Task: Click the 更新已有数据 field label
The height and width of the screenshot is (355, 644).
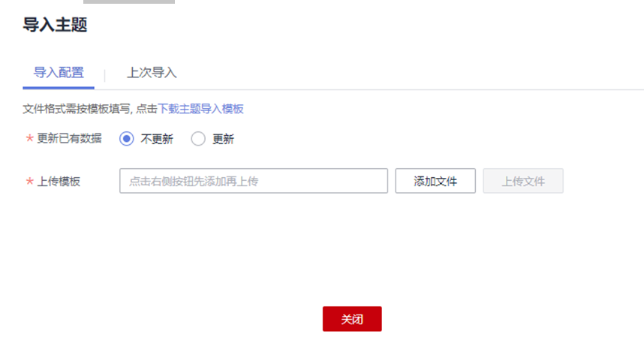Action: [x=69, y=138]
